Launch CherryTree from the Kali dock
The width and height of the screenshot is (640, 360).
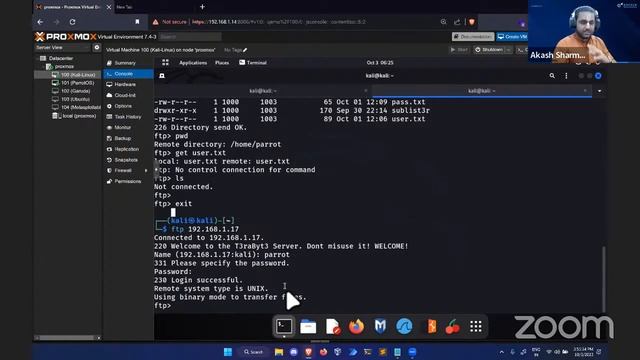(x=452, y=327)
